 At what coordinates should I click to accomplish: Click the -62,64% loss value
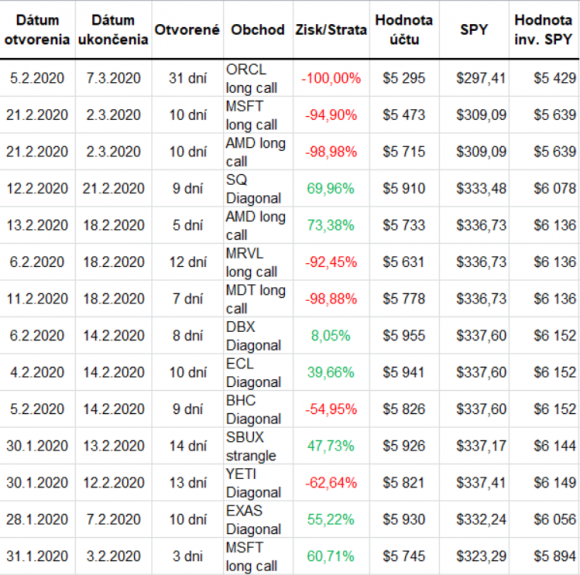[331, 483]
